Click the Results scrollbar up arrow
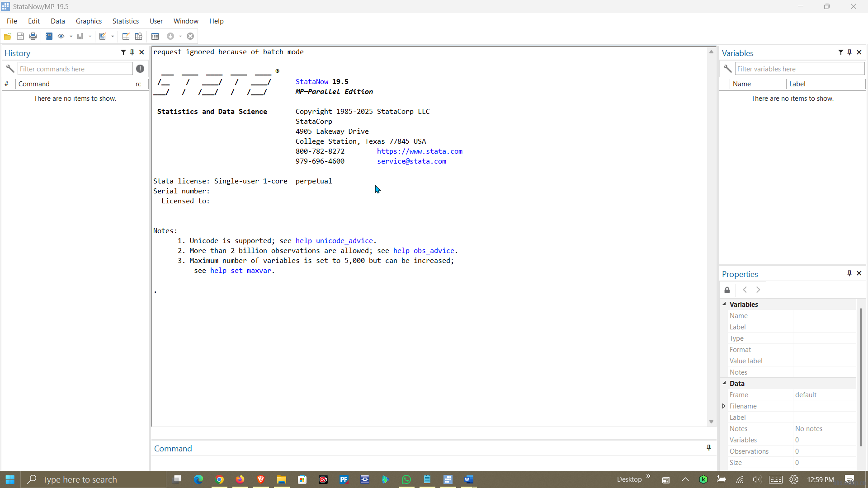This screenshot has height=488, width=868. click(711, 52)
